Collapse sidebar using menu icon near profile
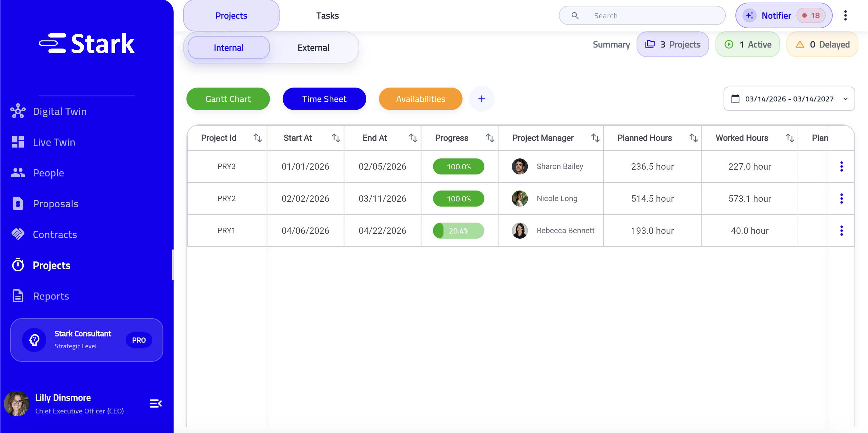 coord(156,403)
